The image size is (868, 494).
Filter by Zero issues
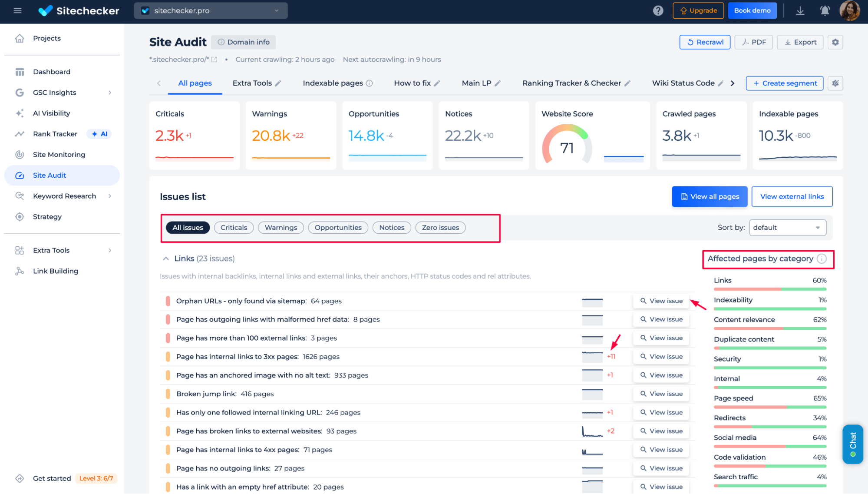click(x=440, y=227)
